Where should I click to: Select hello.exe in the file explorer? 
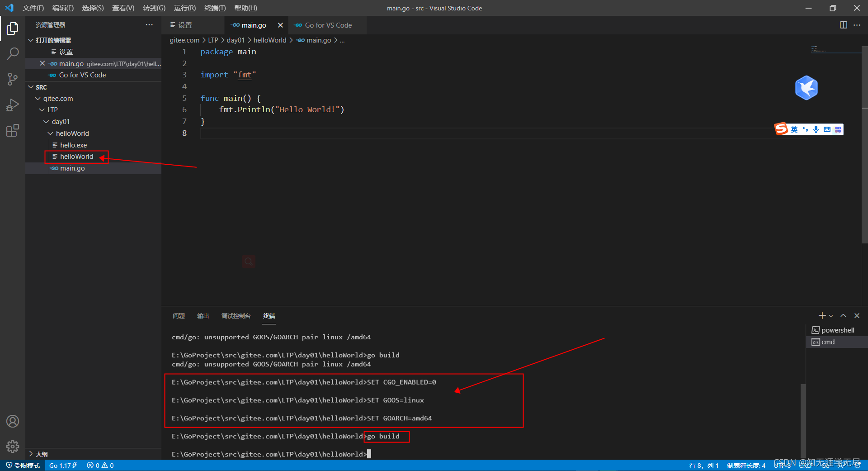click(x=73, y=145)
